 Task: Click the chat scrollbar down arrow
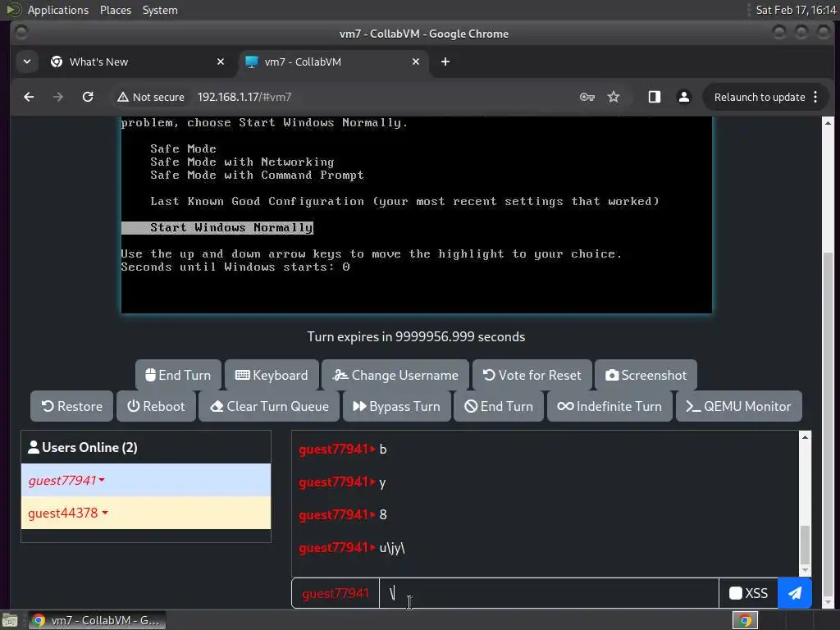(x=805, y=571)
